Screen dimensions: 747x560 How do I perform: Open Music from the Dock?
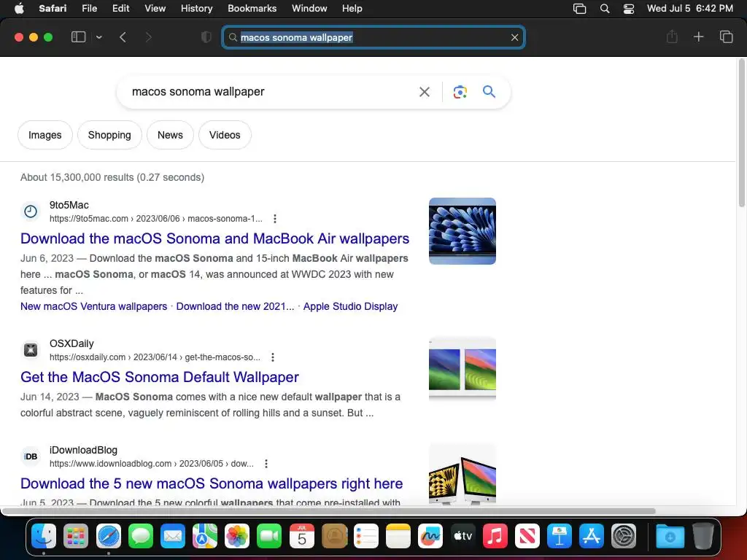495,536
